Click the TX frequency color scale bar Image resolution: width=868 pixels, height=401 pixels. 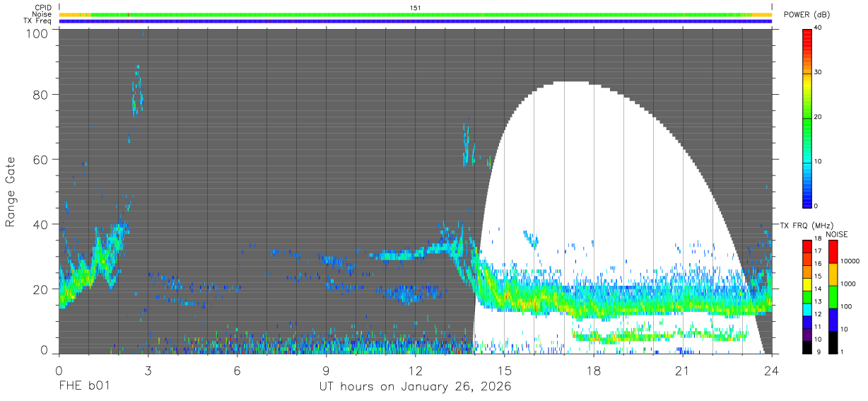tap(807, 296)
